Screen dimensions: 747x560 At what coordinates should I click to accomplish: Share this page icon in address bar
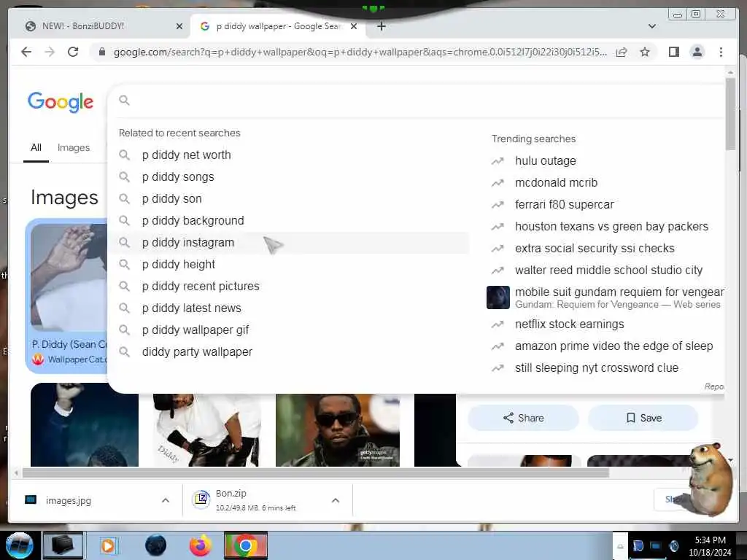click(x=622, y=52)
